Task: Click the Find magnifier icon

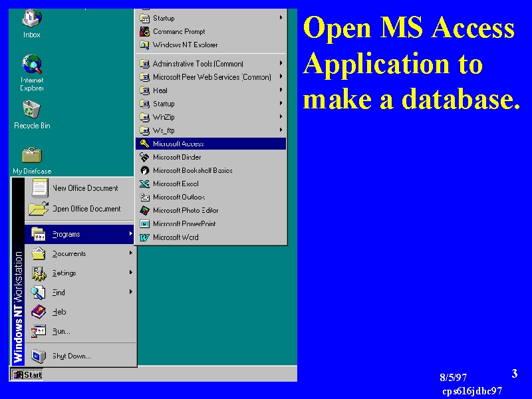Action: [x=38, y=293]
